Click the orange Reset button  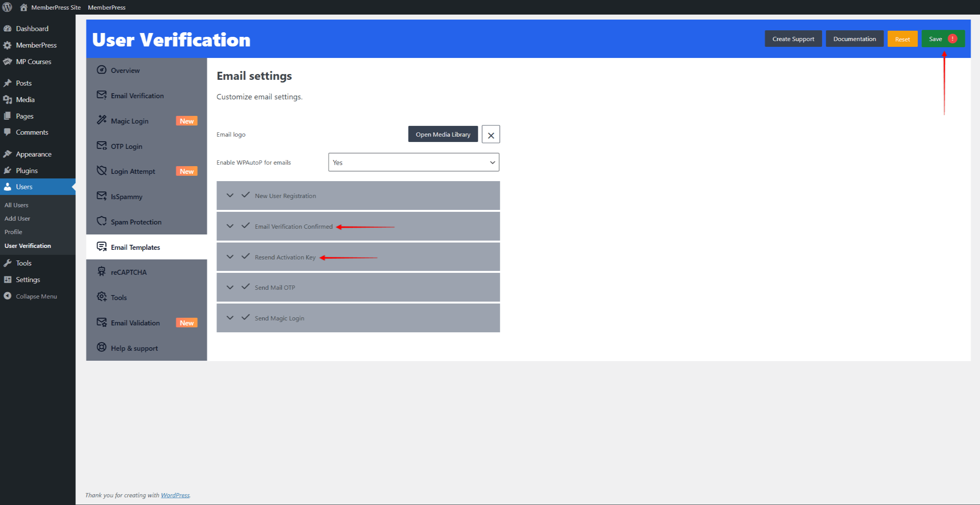coord(902,39)
